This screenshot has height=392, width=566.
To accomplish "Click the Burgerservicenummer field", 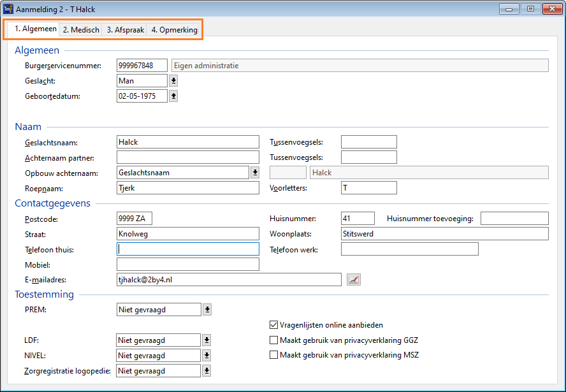I will (141, 66).
